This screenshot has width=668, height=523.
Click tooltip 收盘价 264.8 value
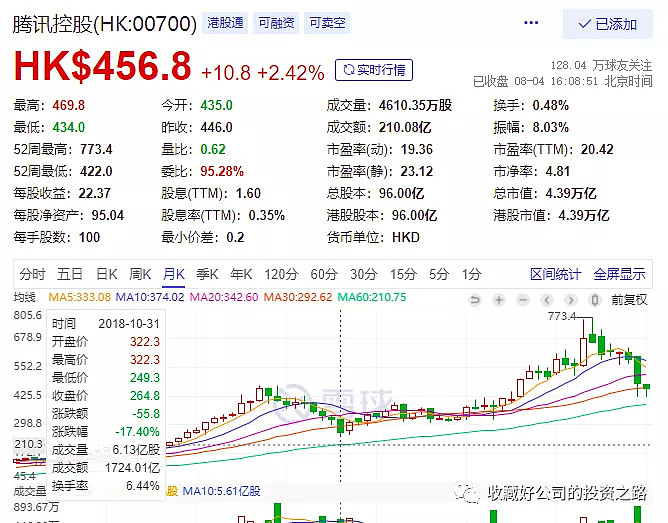[x=145, y=396]
